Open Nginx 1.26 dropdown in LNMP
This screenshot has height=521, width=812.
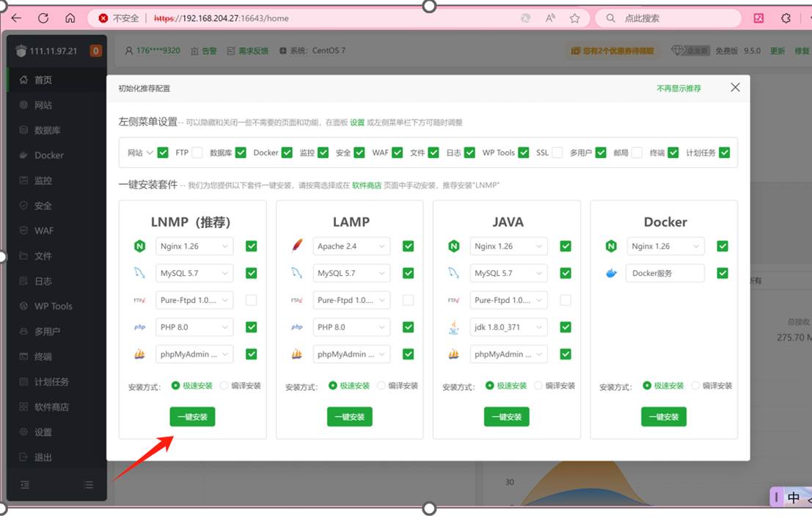click(x=194, y=246)
